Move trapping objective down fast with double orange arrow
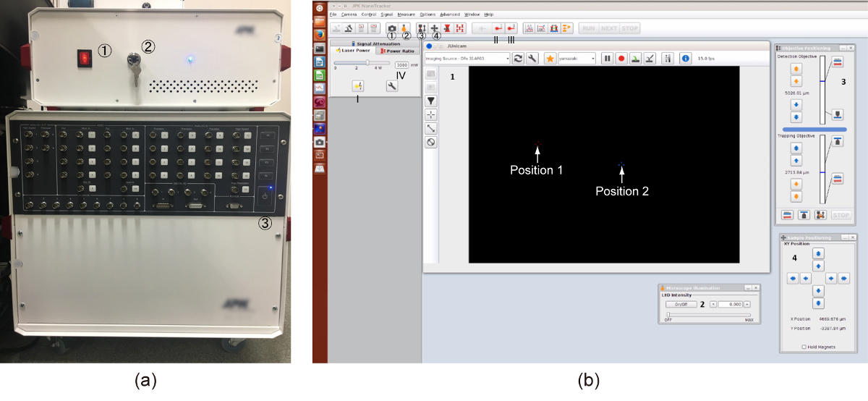The width and height of the screenshot is (868, 401). point(796,195)
